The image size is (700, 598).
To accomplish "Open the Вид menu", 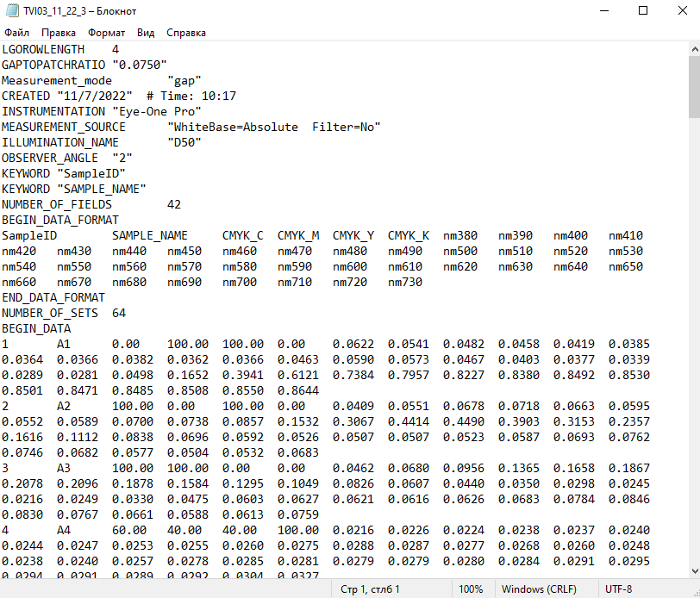I will [x=146, y=33].
